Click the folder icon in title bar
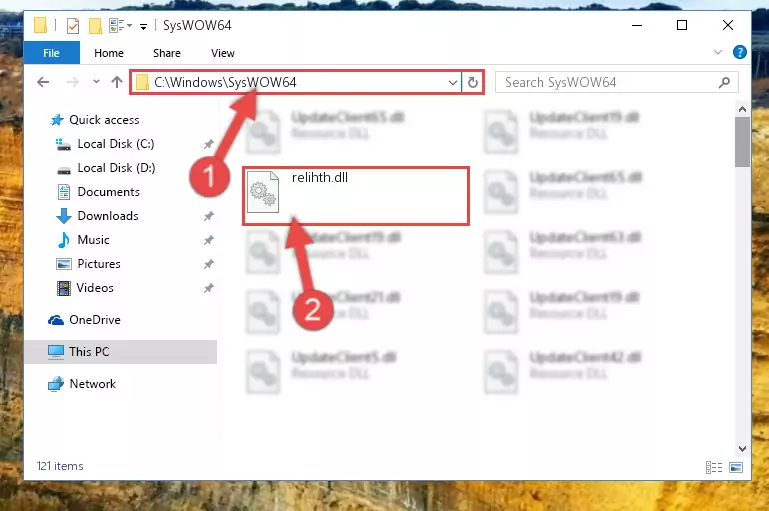 pyautogui.click(x=41, y=25)
